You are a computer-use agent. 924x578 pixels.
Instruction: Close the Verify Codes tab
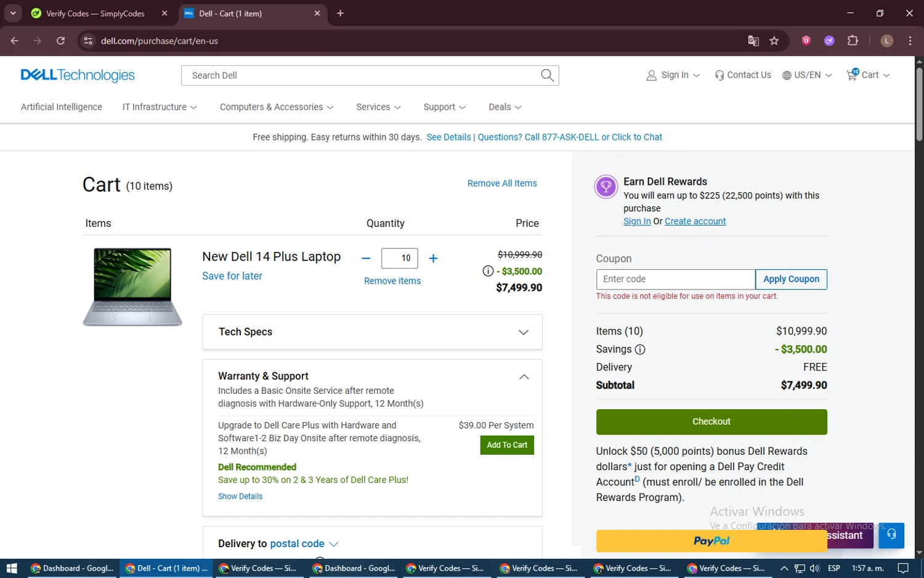pyautogui.click(x=164, y=13)
